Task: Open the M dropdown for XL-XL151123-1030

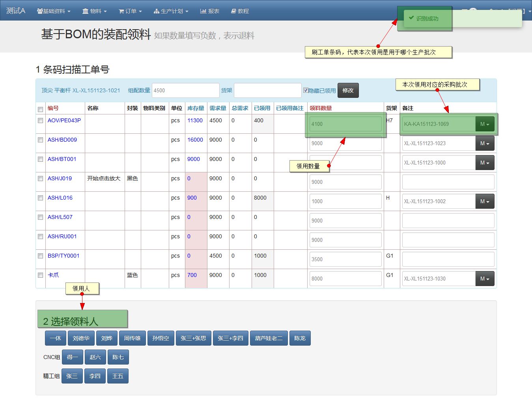Action: pyautogui.click(x=484, y=279)
